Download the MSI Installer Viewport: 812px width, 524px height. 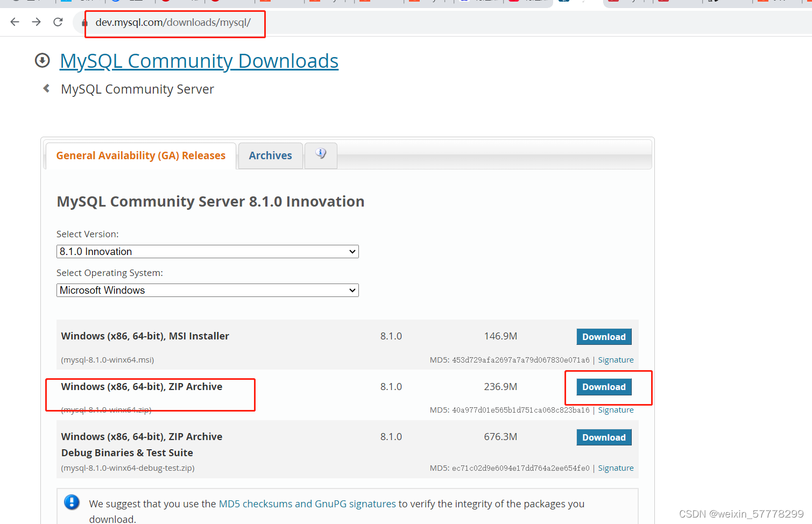coord(604,336)
